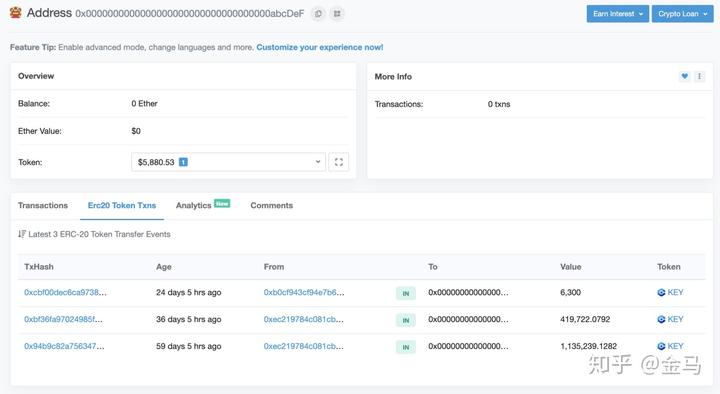Open transaction hash 0x94b9c82a756347
This screenshot has width=720, height=394.
(x=64, y=346)
